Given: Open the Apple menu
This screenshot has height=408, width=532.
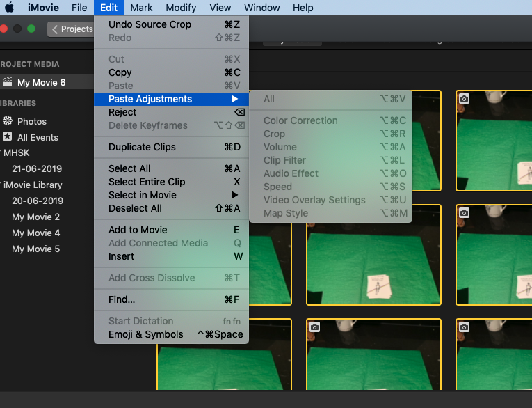Looking at the screenshot, I should coord(10,8).
